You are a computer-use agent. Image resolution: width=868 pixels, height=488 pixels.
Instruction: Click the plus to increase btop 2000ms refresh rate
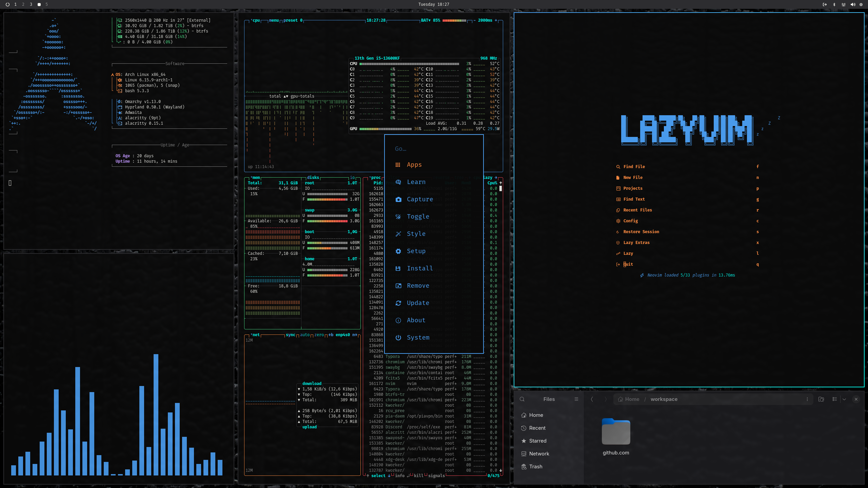click(496, 20)
